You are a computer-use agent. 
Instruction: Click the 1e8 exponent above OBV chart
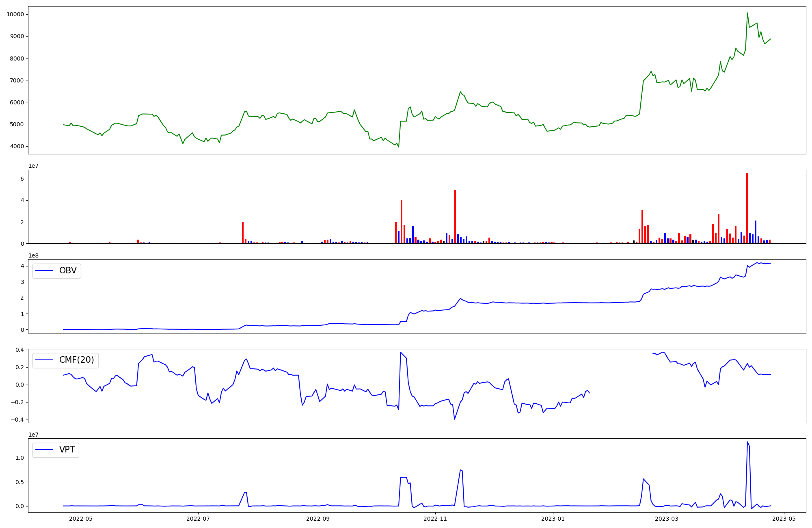[x=33, y=256]
